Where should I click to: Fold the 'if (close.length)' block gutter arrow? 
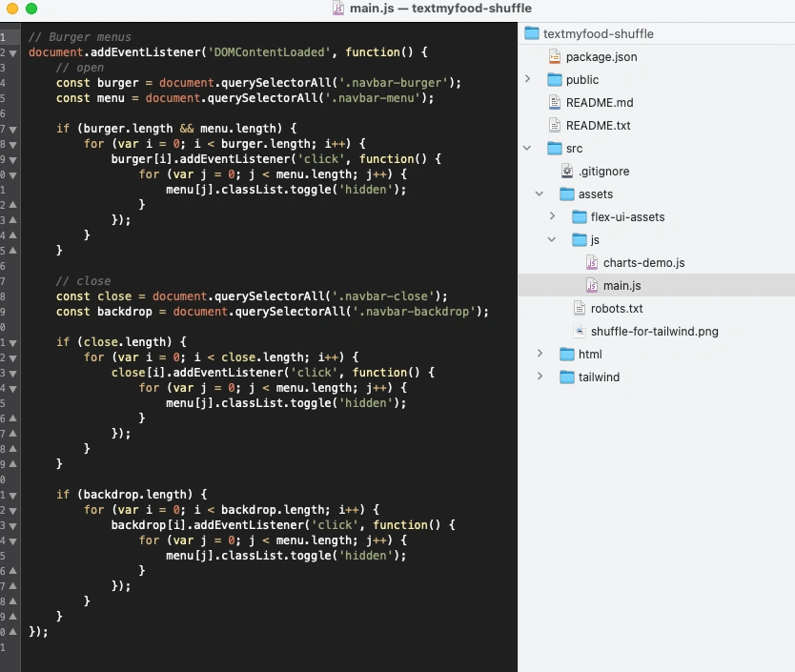[12, 342]
